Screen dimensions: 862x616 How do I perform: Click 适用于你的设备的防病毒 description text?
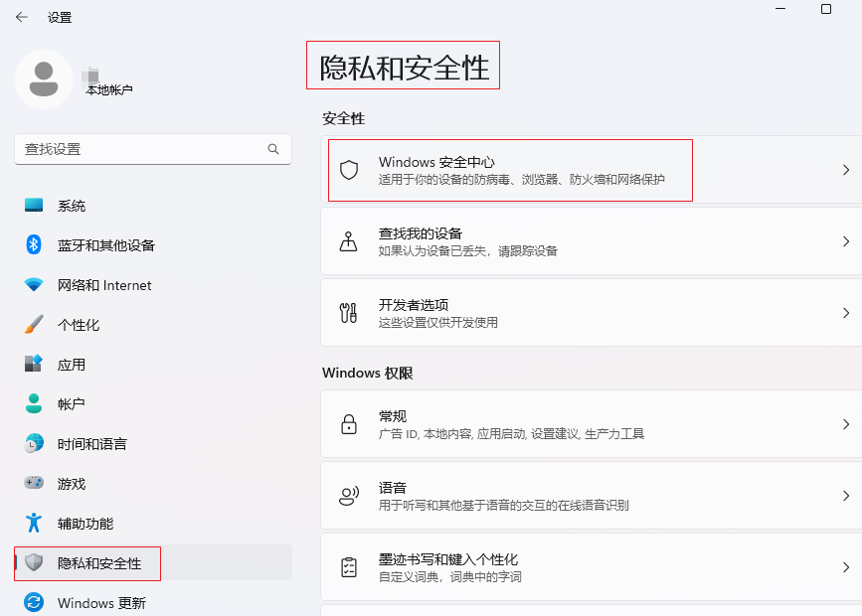[522, 179]
